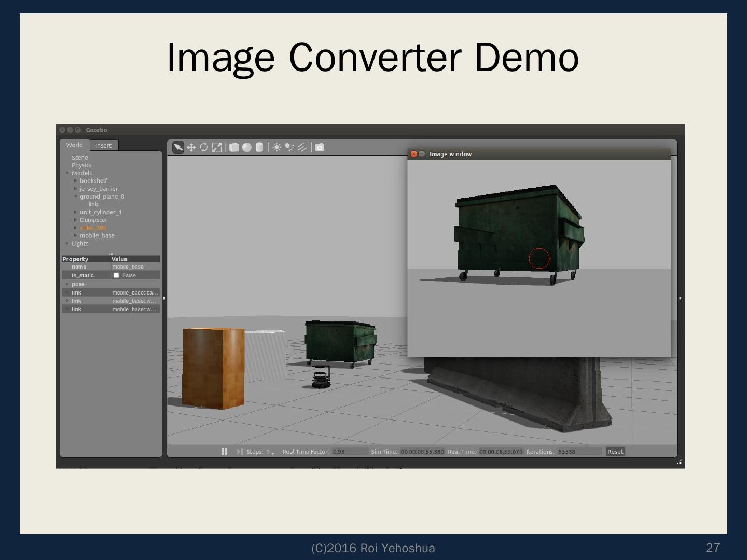The image size is (747, 560).
Task: Expand the unit_cylinder_1 model node
Action: [x=76, y=212]
